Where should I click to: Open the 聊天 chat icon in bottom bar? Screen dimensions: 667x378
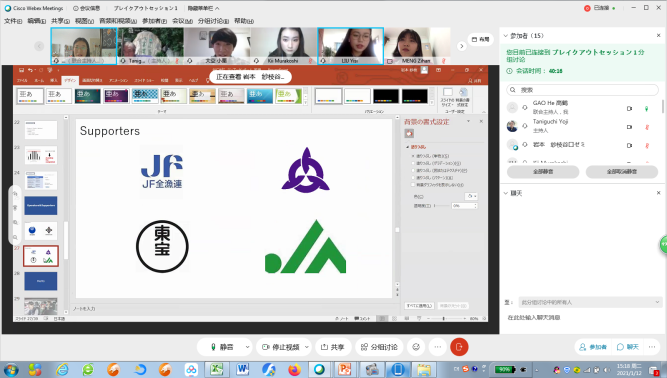[628, 347]
